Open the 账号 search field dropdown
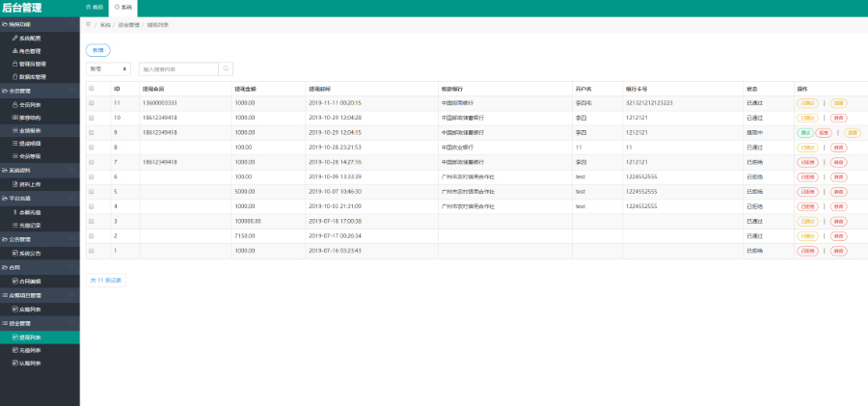Image resolution: width=868 pixels, height=406 pixels. pyautogui.click(x=109, y=69)
